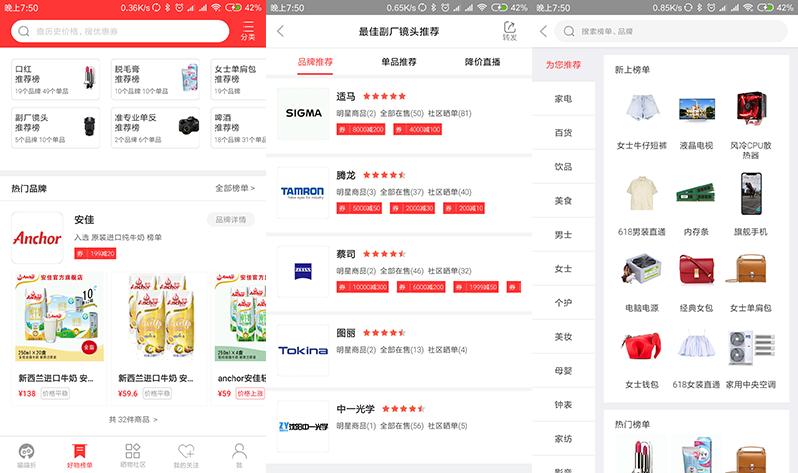
Task: Open the 经典女包 red bag icon
Action: pyautogui.click(x=696, y=270)
